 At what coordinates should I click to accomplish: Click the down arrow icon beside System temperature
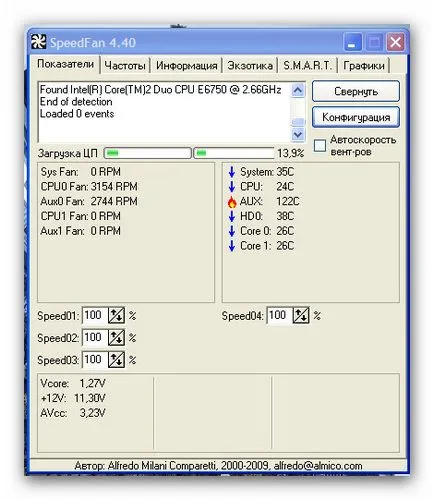(232, 172)
